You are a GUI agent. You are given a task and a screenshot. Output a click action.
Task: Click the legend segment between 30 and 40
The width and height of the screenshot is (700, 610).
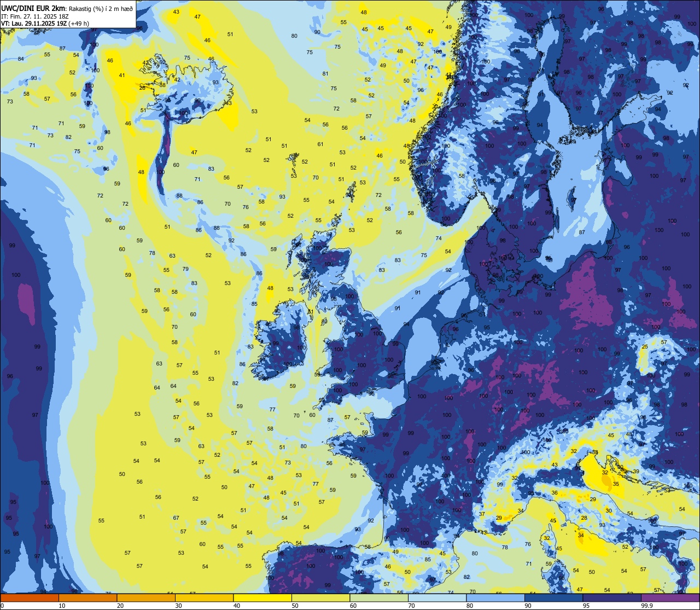click(x=204, y=597)
